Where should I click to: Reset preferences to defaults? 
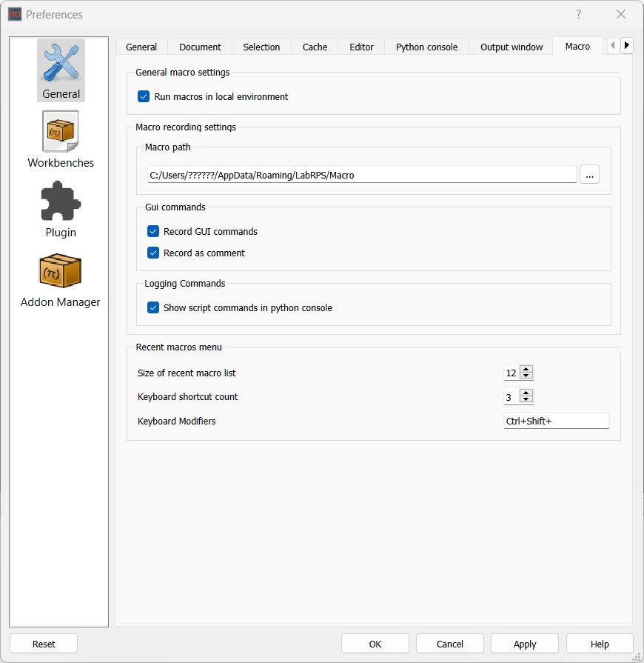click(x=44, y=643)
